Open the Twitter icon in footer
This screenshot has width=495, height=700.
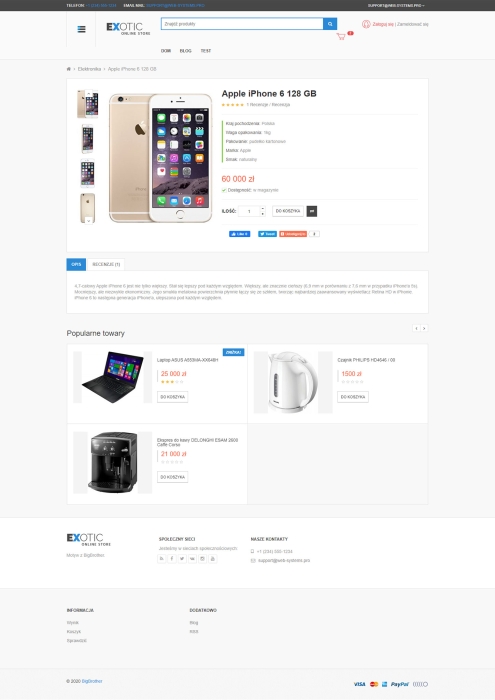tap(182, 558)
